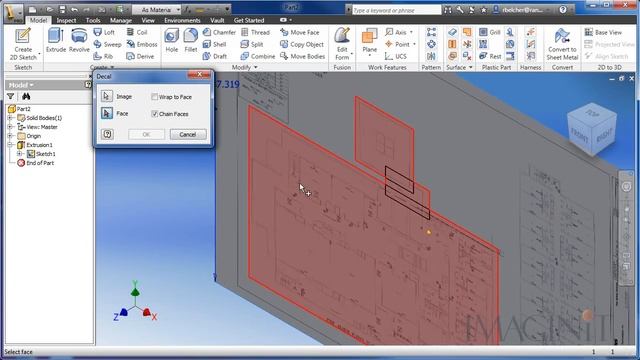Open the Get Started tab
This screenshot has height=360, width=640.
tap(249, 20)
